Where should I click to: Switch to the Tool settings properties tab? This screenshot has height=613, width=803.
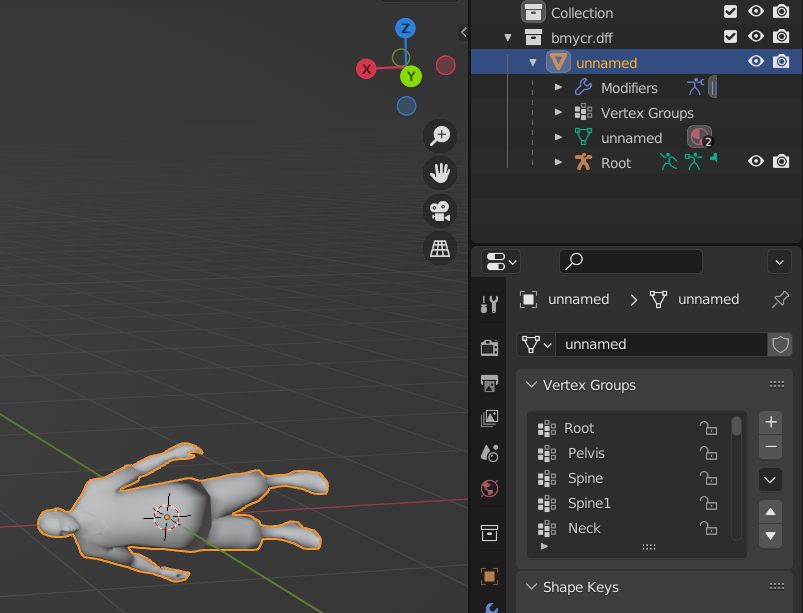pyautogui.click(x=489, y=303)
